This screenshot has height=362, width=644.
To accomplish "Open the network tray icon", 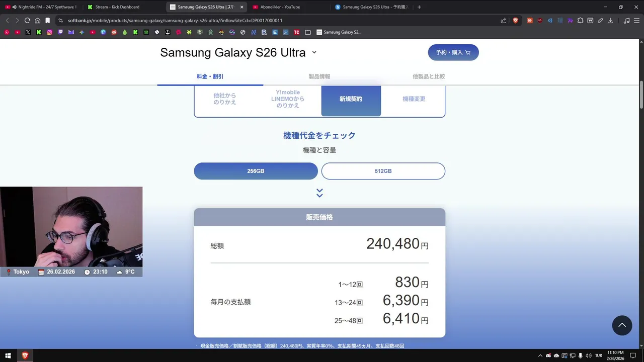I will point(573,355).
